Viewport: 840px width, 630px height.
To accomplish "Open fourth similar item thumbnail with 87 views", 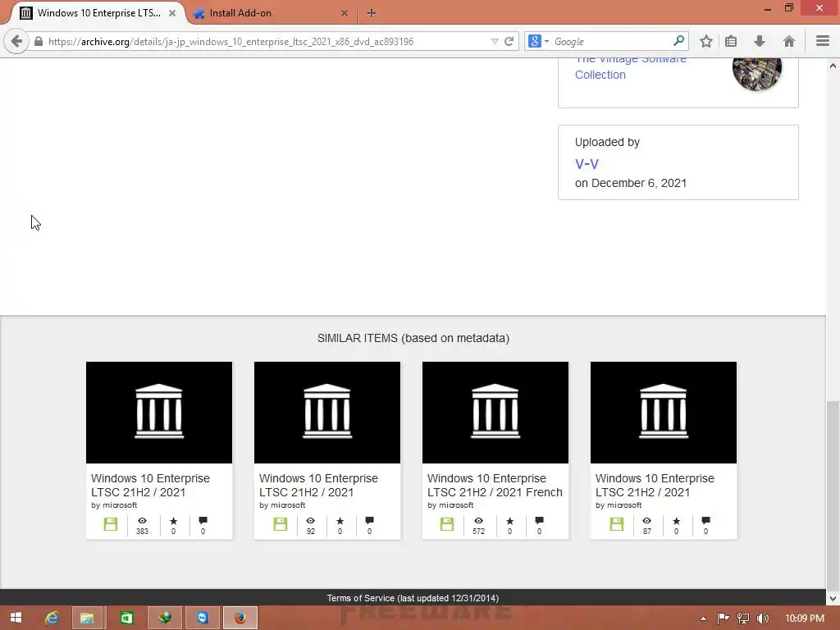I will [664, 413].
